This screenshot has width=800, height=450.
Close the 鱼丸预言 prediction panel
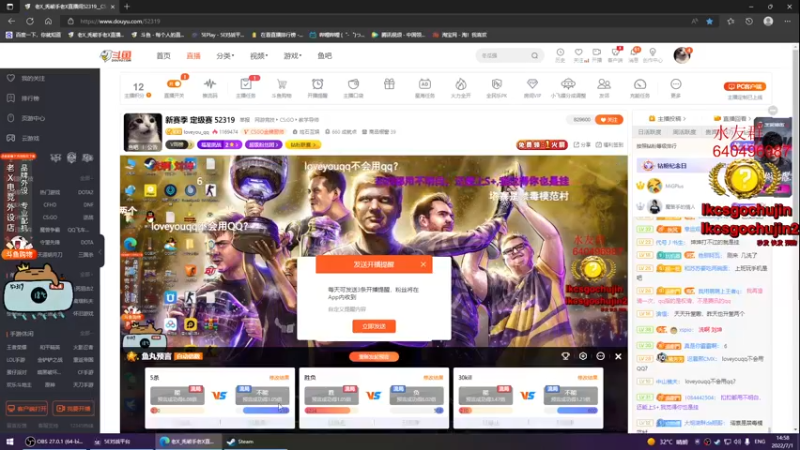coord(618,356)
